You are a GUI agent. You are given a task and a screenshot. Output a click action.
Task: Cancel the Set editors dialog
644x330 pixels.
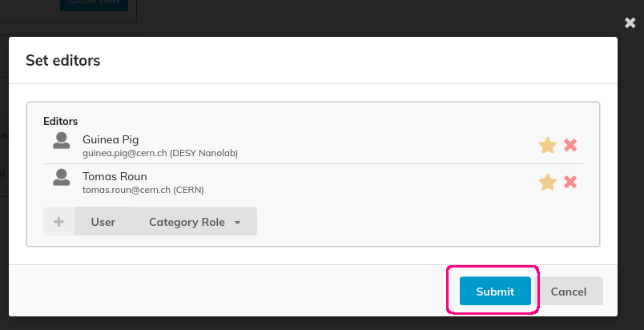pyautogui.click(x=569, y=291)
